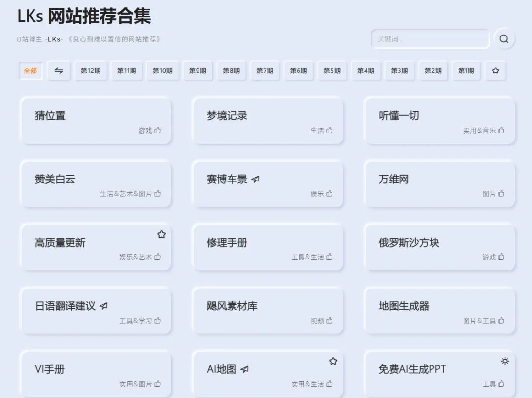
Task: Like the 赛博车景 card thumbs-up
Action: [x=329, y=193]
